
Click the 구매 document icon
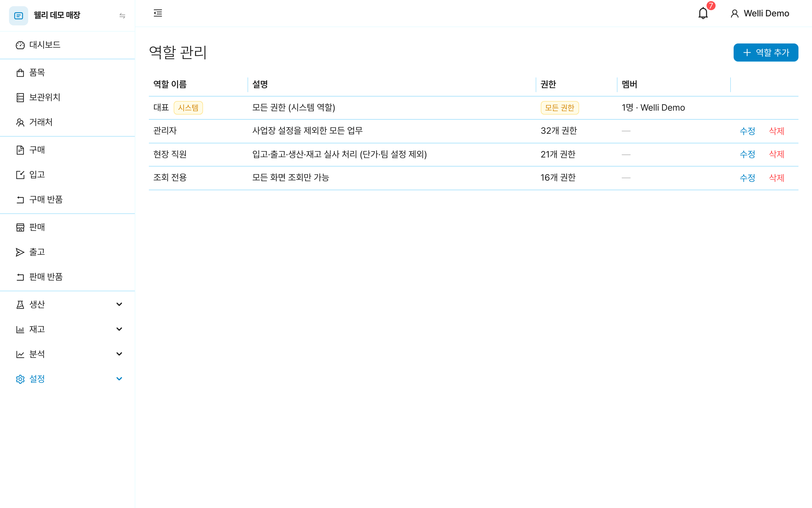20,150
